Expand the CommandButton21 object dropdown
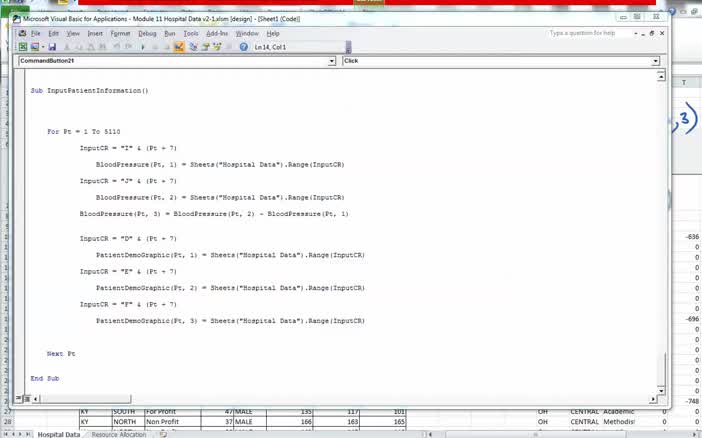Screen dimensions: 702x438 [332, 61]
